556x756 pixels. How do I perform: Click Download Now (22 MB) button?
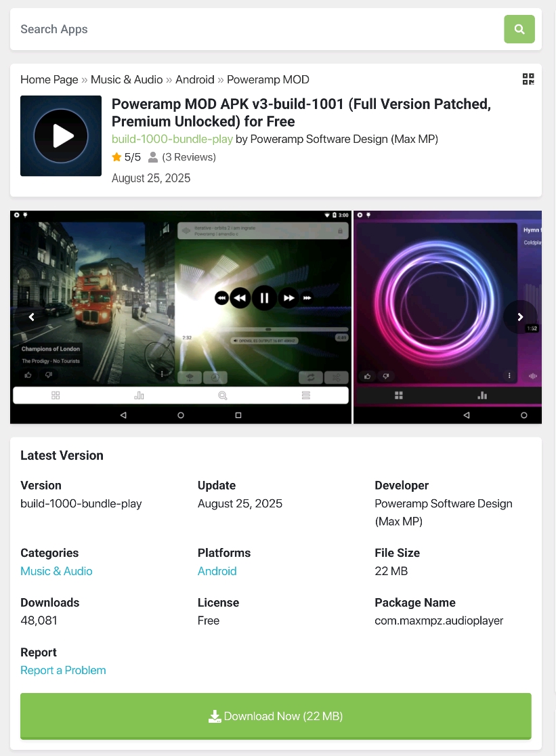[x=276, y=716]
